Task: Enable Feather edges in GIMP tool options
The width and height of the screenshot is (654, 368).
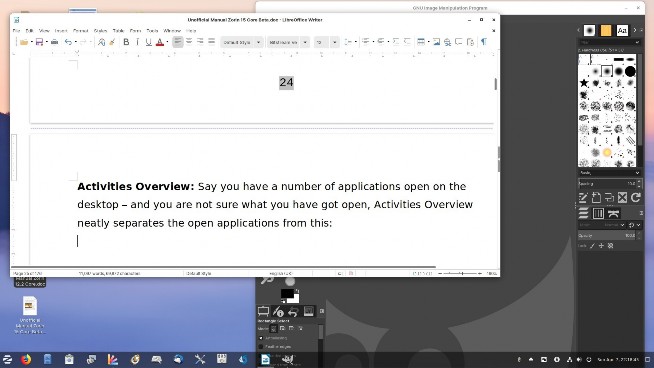Action: point(261,347)
